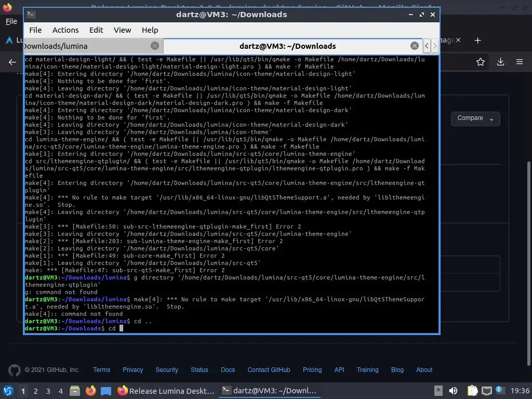Viewport: 532px width, 399px height.
Task: Open the network connection tray icon
Action: point(486,391)
